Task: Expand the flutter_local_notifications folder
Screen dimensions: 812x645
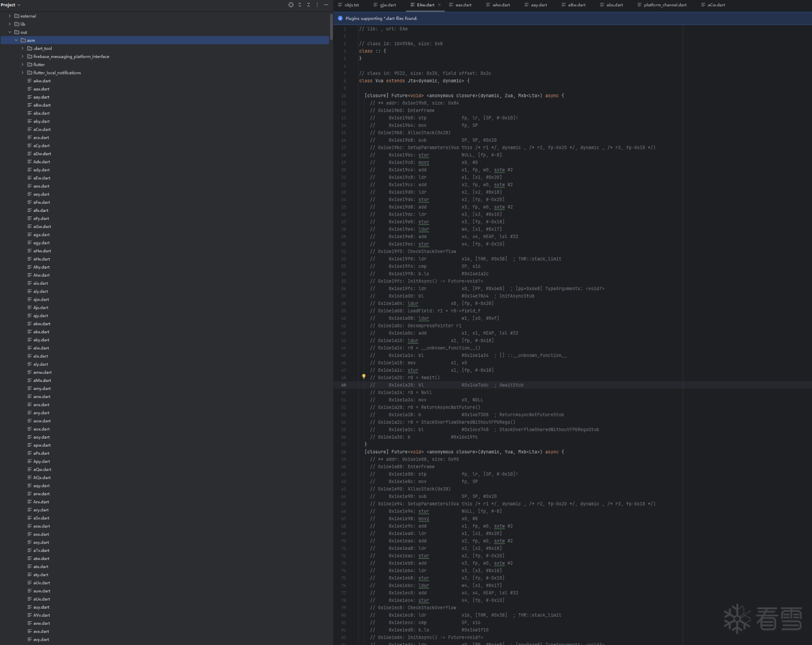Action: click(x=22, y=73)
